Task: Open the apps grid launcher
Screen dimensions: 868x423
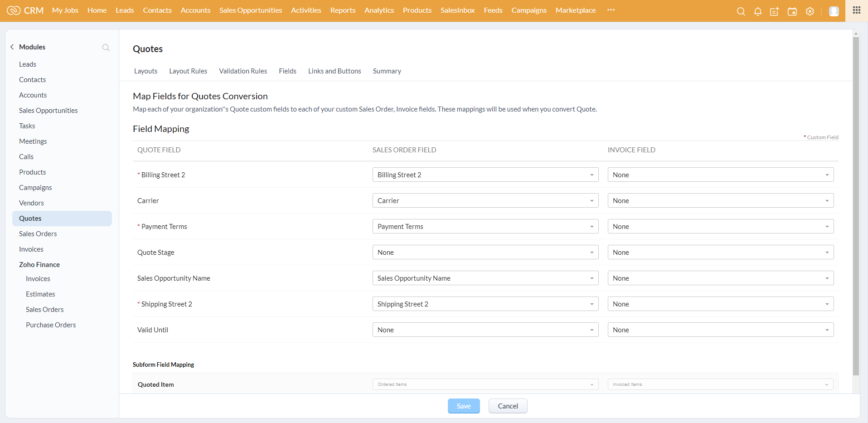Action: click(856, 10)
